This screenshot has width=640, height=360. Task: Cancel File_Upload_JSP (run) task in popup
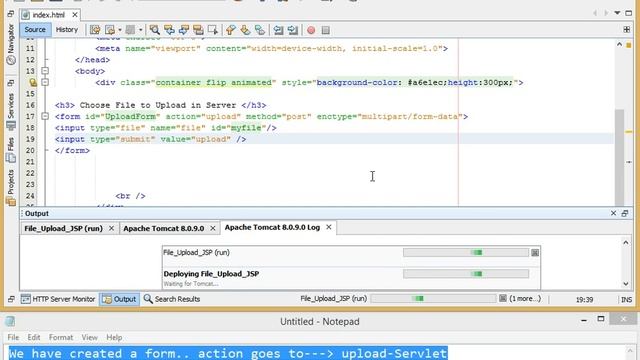[x=535, y=253]
